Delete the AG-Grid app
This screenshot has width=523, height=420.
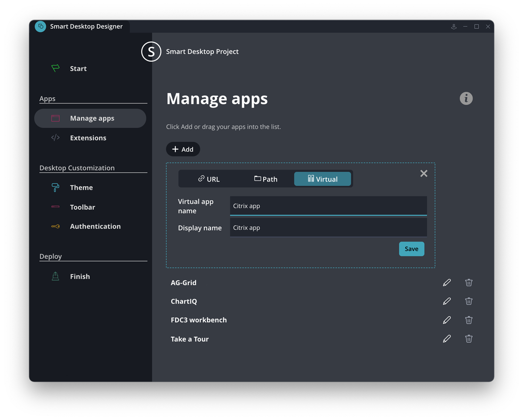click(x=469, y=283)
